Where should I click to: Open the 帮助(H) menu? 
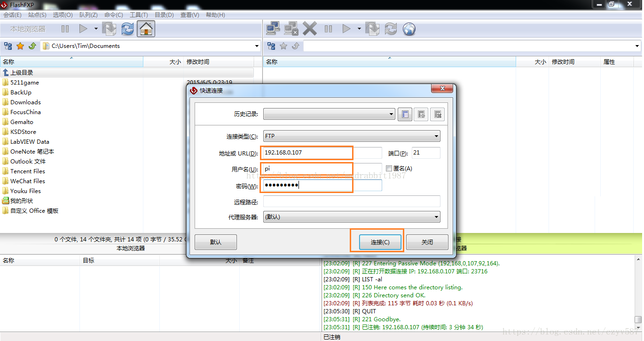tap(215, 15)
